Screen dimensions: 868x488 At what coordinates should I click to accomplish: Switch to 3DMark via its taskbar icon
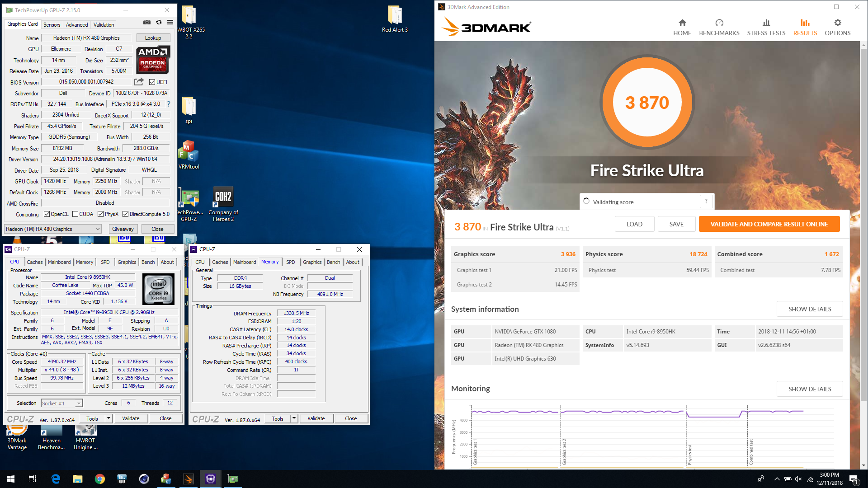tap(189, 479)
